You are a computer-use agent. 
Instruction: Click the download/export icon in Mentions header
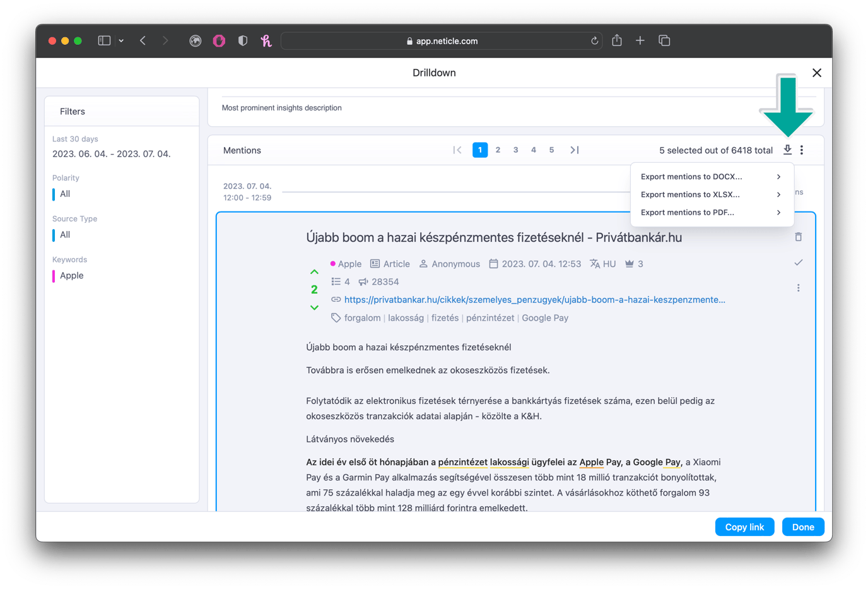click(787, 150)
